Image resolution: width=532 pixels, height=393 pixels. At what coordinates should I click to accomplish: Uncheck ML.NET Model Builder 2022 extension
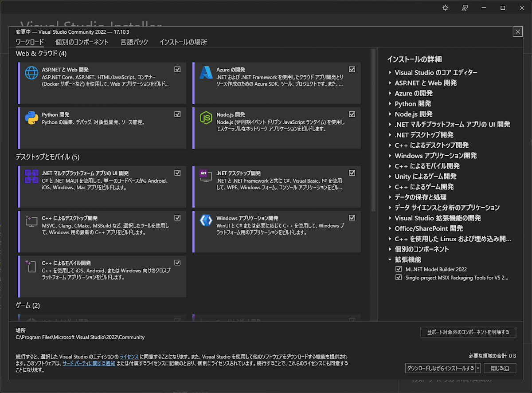coord(398,269)
